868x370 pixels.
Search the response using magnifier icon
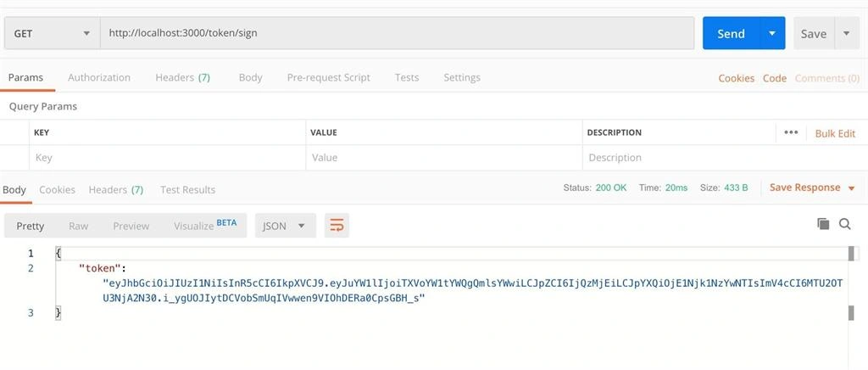point(845,224)
